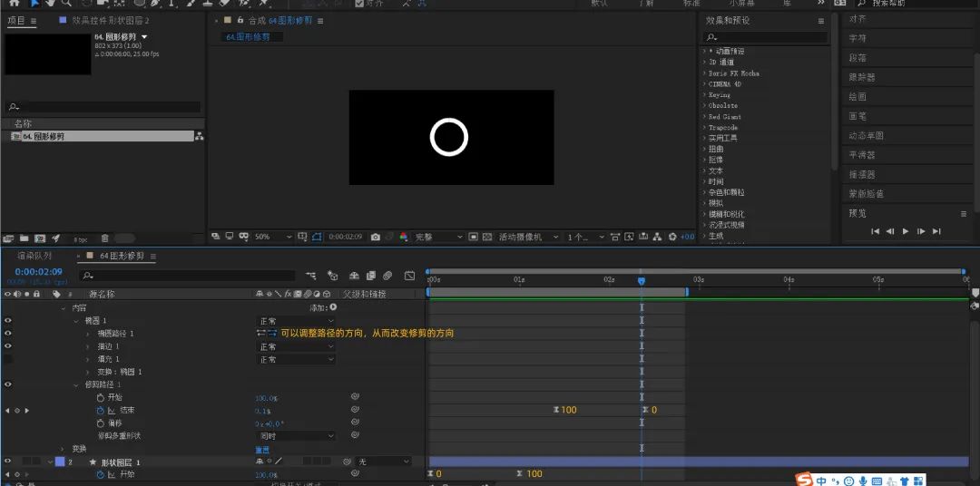The height and width of the screenshot is (486, 980).
Task: Enable frame blending icon in timeline
Action: click(371, 276)
